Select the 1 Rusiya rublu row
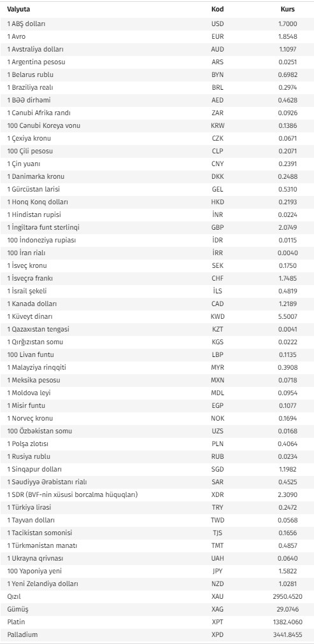Image resolution: width=314 pixels, height=644 pixels. (157, 457)
